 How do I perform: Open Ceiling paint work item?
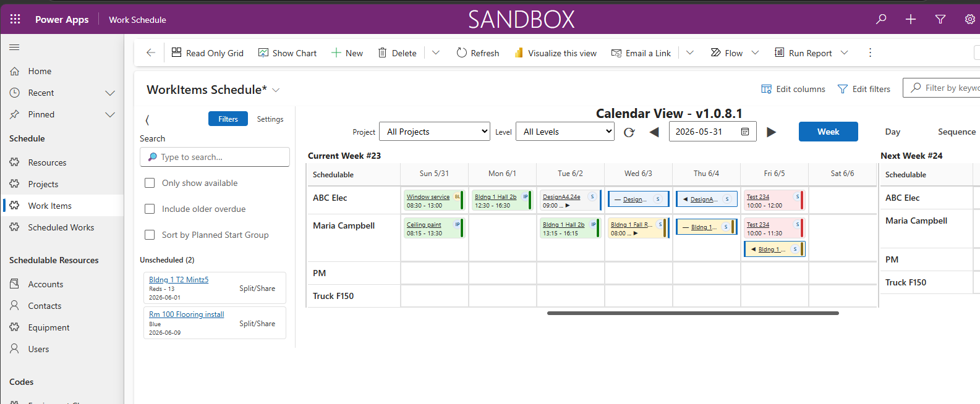click(433, 229)
